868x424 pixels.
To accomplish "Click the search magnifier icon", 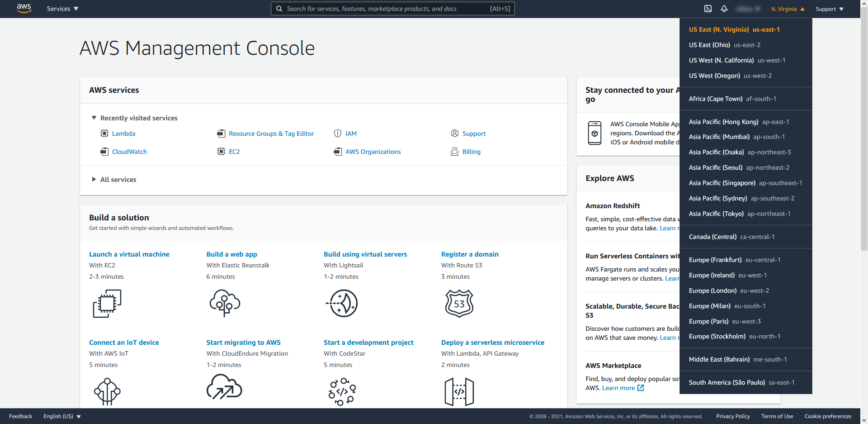I will point(279,9).
